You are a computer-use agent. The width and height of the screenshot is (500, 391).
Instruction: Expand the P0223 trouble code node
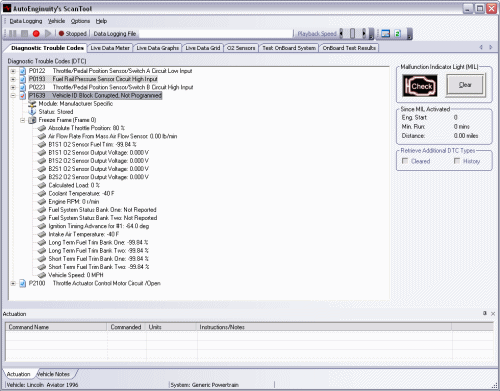coord(13,87)
